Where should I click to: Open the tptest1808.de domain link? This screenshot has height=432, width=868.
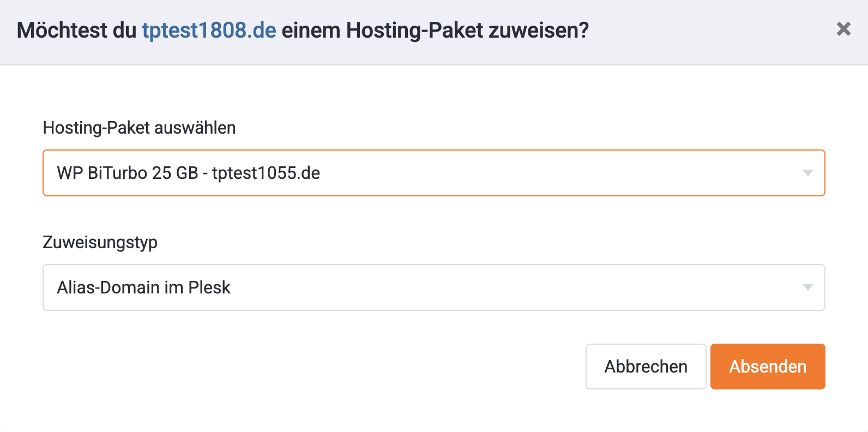209,30
